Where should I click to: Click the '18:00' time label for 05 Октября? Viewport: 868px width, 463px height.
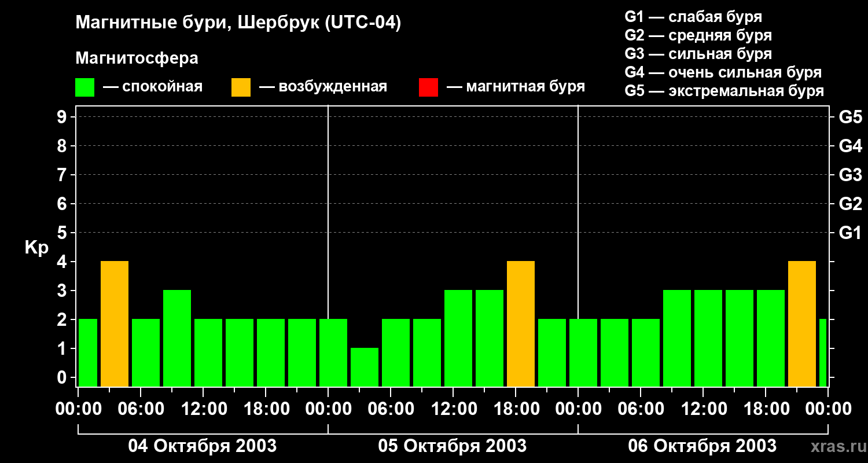click(x=516, y=409)
